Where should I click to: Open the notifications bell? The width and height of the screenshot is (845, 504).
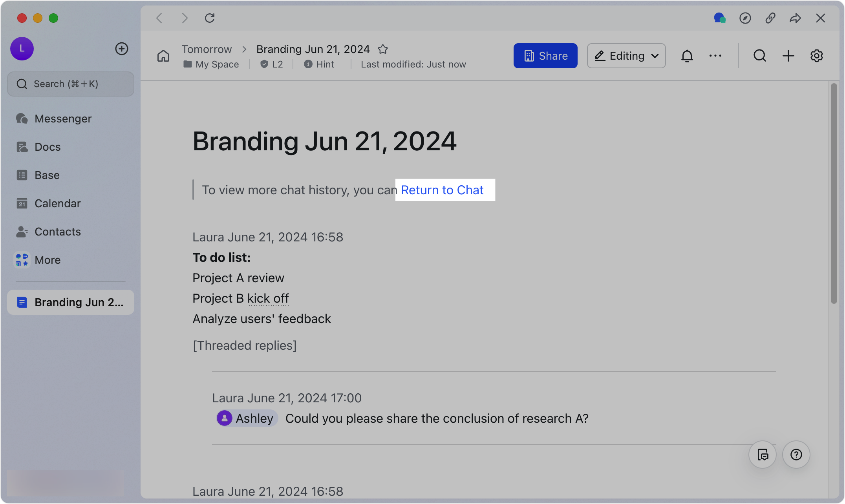pos(687,56)
